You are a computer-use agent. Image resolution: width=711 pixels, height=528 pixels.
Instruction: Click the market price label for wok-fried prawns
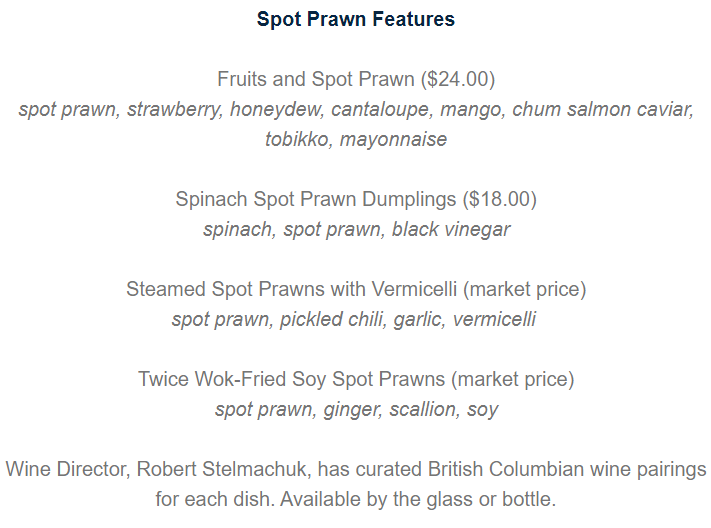click(x=513, y=379)
